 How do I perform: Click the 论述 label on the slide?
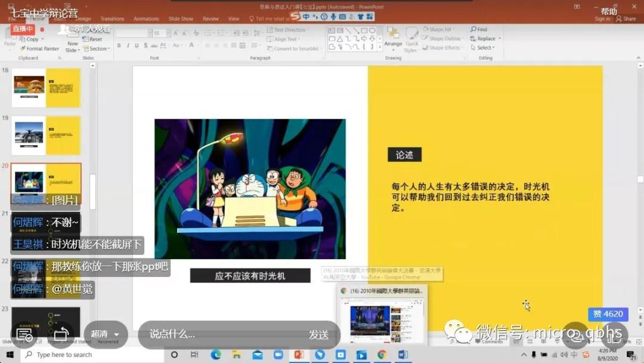[404, 155]
